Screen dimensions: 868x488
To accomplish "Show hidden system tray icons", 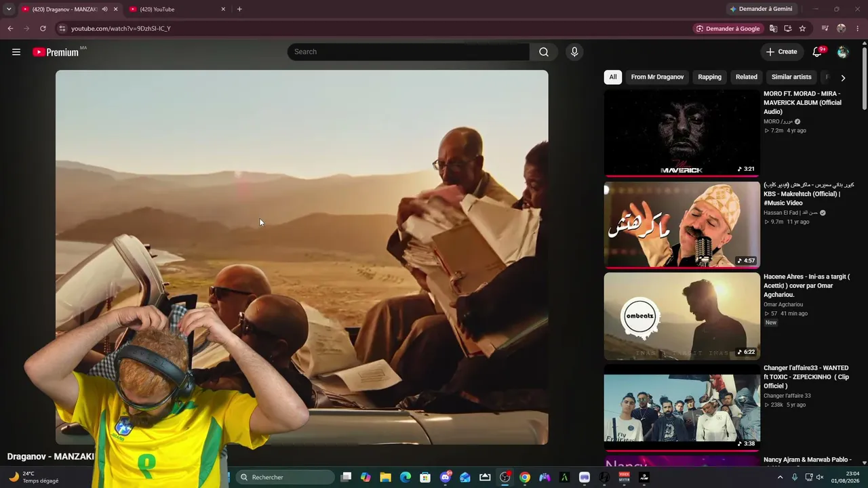I will coord(780,477).
